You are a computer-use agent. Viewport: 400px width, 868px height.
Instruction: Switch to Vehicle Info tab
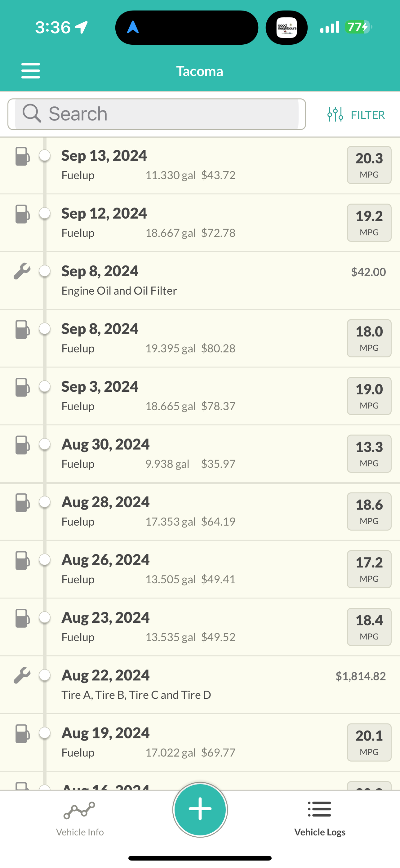pyautogui.click(x=80, y=819)
